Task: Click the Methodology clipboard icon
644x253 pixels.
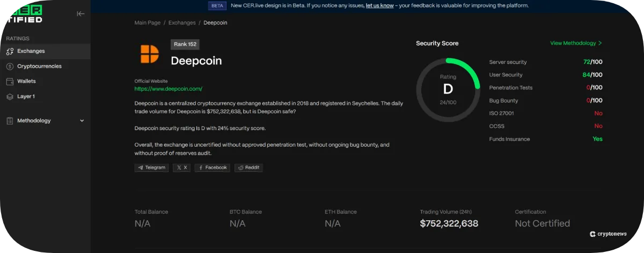Action: coord(10,121)
